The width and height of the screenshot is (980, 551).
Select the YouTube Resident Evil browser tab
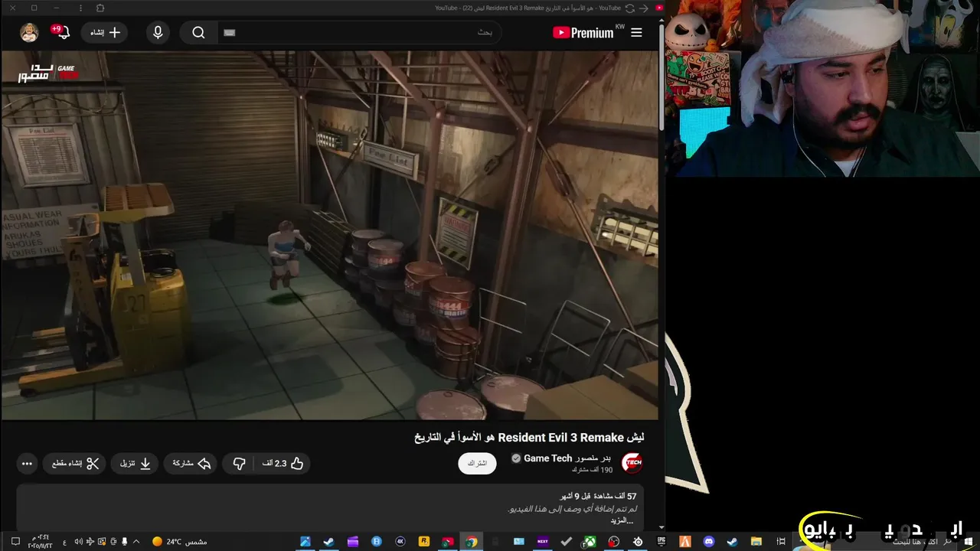pos(528,8)
